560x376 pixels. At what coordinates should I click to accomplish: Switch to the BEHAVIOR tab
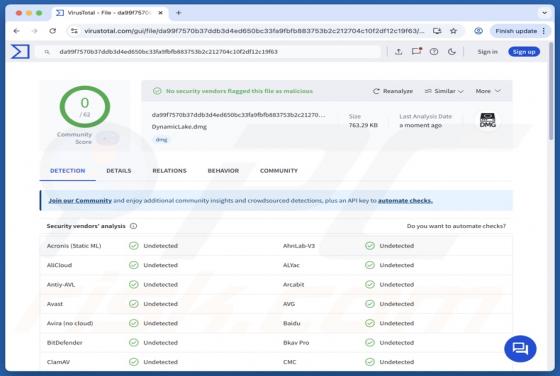[223, 171]
